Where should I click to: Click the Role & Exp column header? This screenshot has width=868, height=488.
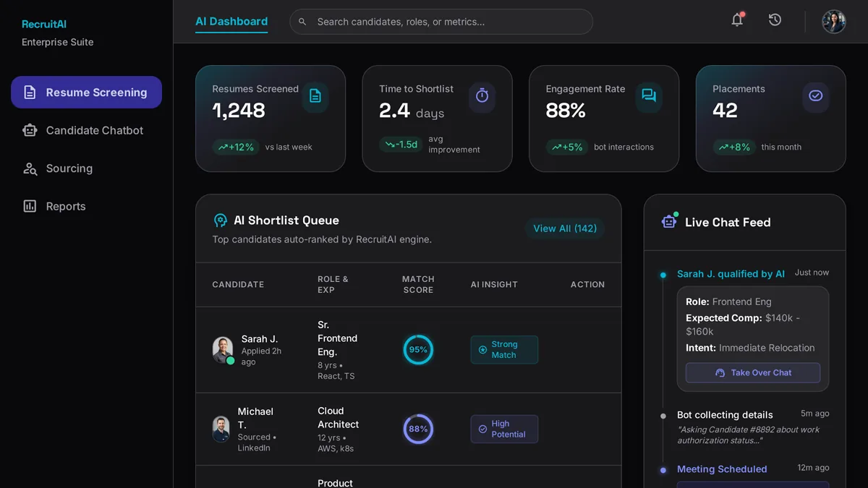tap(333, 285)
